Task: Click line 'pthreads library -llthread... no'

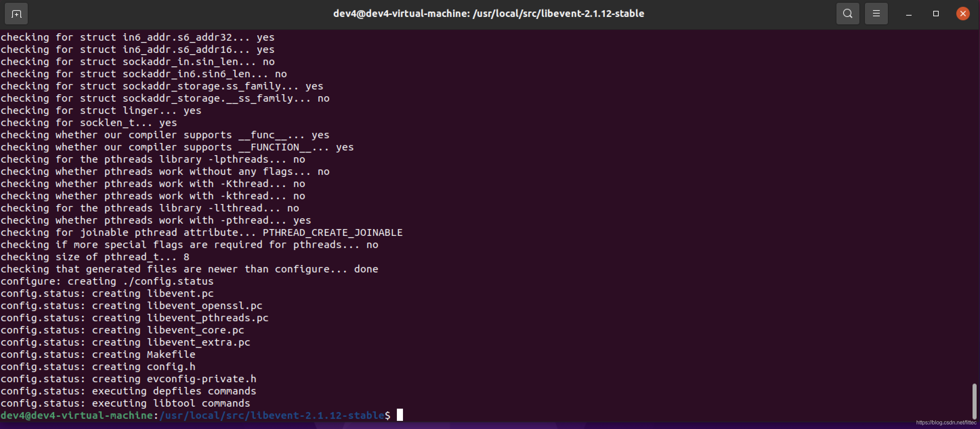Action: tap(150, 208)
